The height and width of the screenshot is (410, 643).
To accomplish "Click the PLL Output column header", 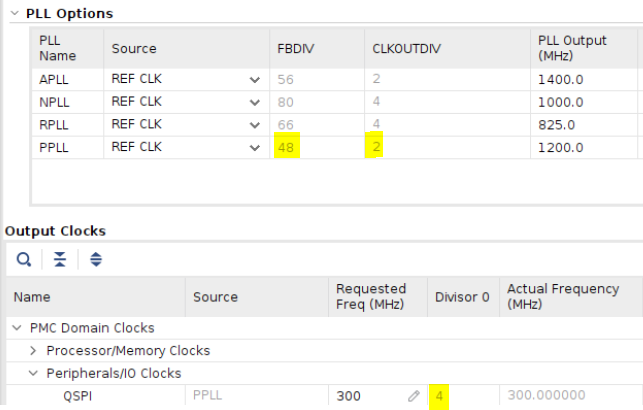I will coord(572,49).
